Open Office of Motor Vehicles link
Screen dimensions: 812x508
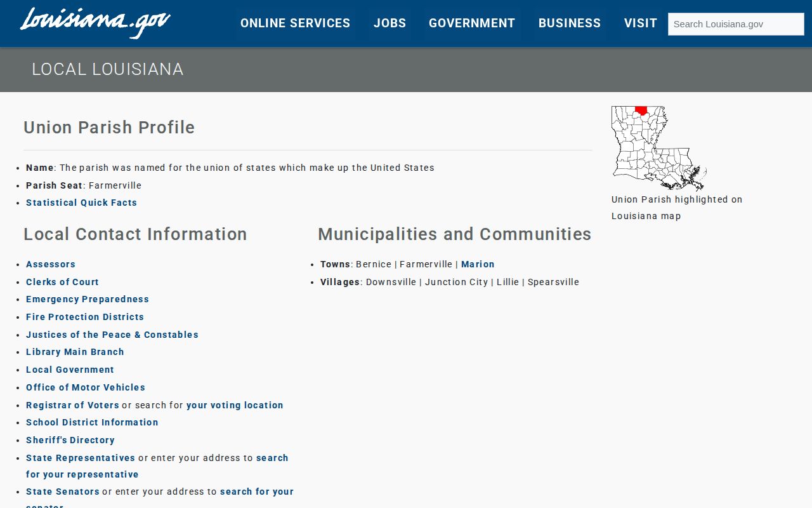tap(86, 387)
